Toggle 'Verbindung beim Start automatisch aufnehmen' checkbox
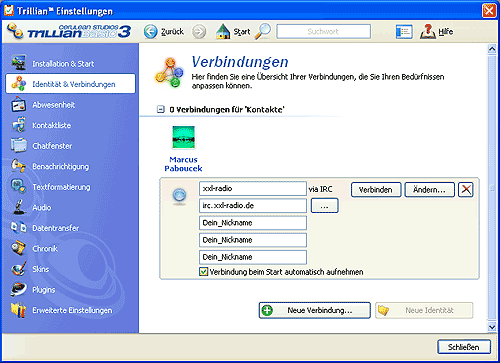500x363 pixels. (203, 272)
